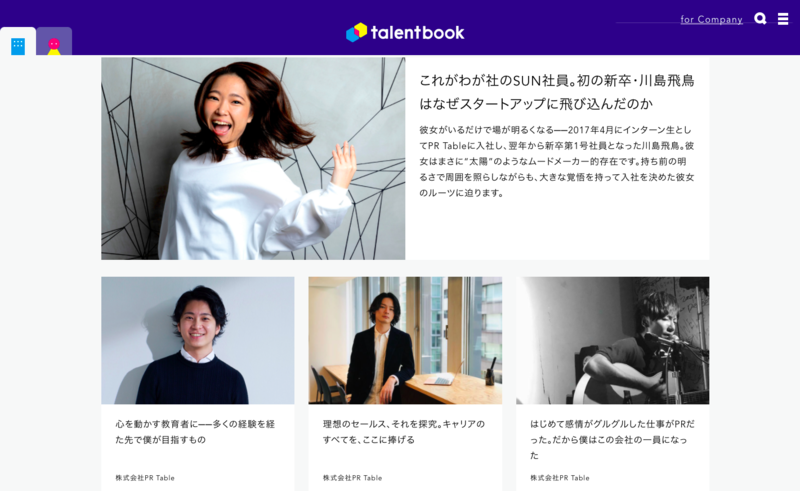800x491 pixels.
Task: Open black-and-white guitarist photo
Action: [612, 340]
